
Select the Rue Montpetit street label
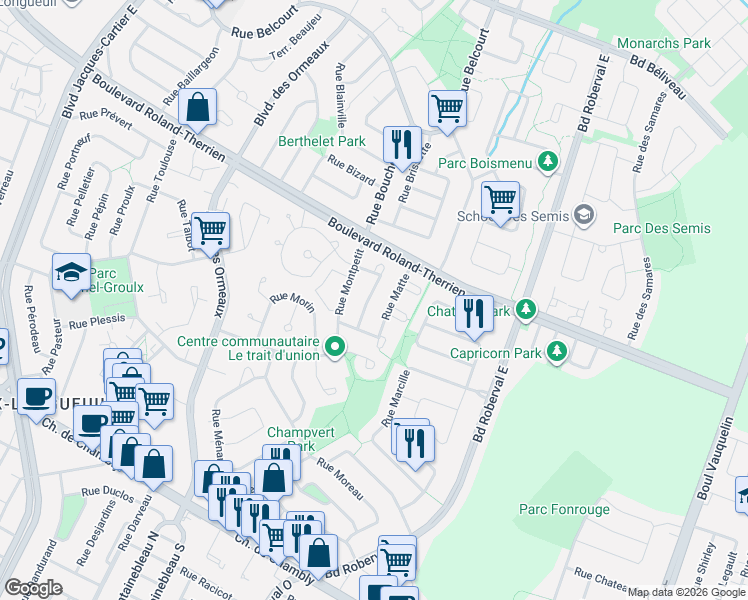(x=349, y=282)
